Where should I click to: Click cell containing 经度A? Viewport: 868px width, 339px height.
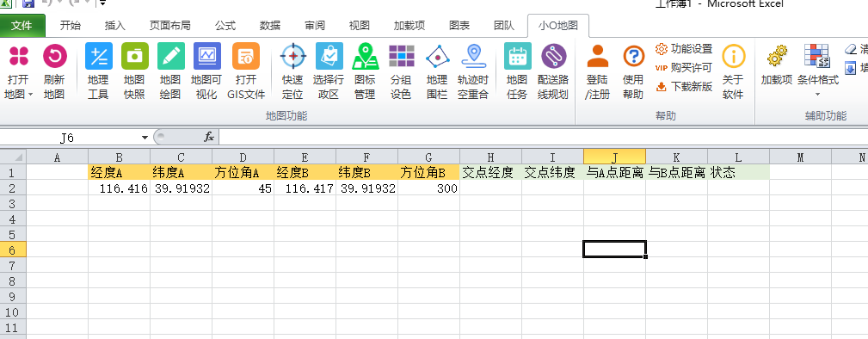pos(119,172)
